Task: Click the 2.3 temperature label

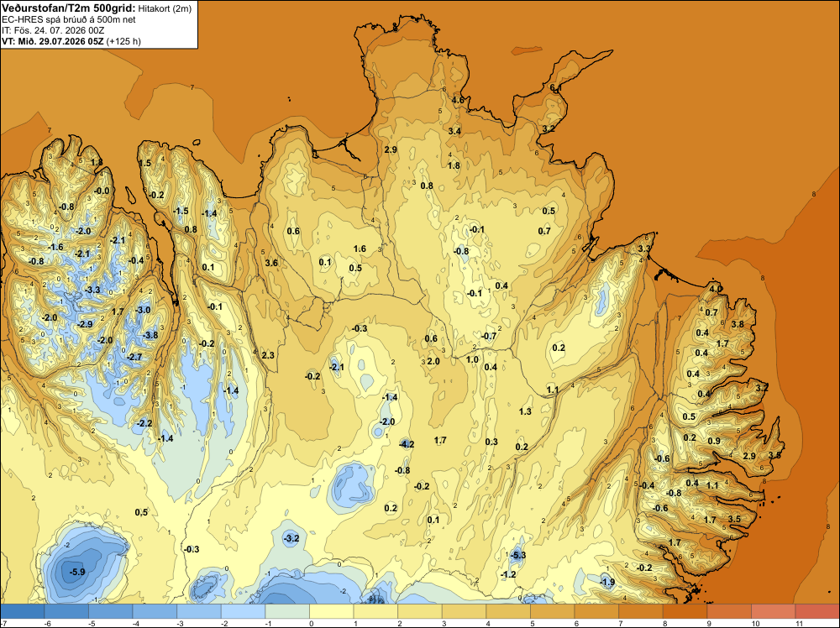Action: coord(268,355)
